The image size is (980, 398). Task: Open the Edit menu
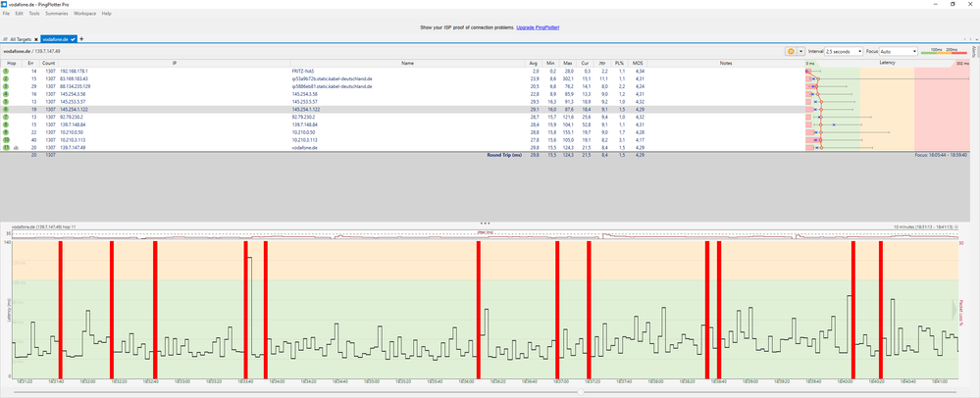click(x=20, y=13)
